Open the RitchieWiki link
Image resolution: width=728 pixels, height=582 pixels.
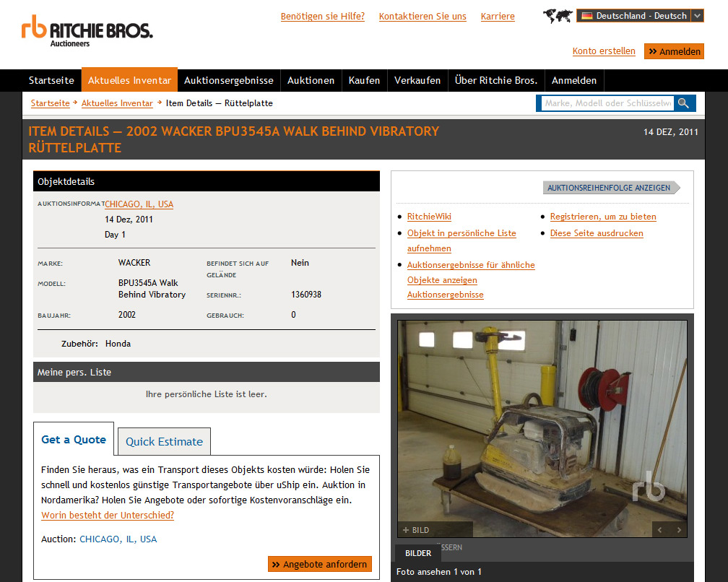[429, 217]
